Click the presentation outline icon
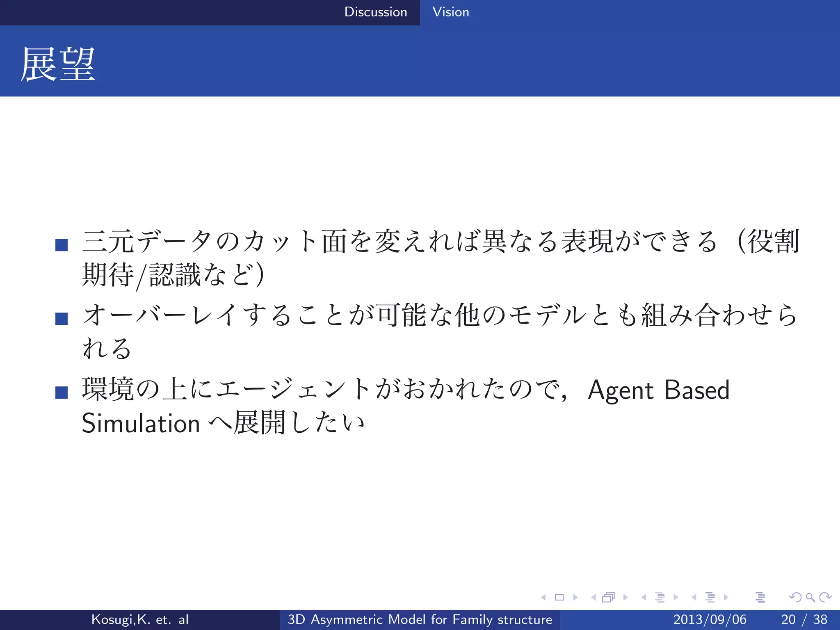The height and width of the screenshot is (630, 840). point(760,597)
